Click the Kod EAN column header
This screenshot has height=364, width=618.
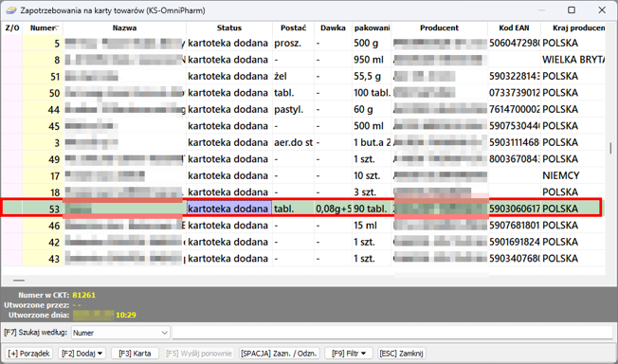coord(514,27)
